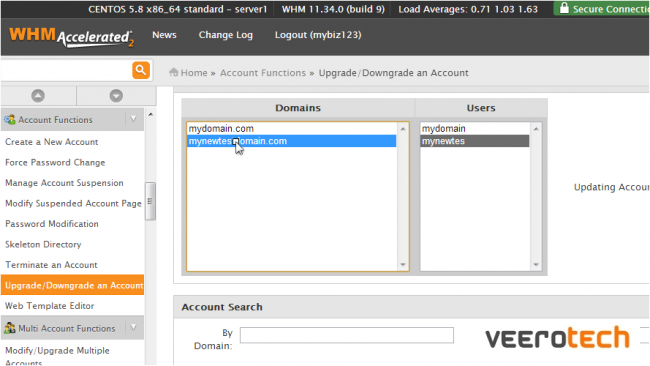Click the Multi Account Functions section header

pos(73,328)
